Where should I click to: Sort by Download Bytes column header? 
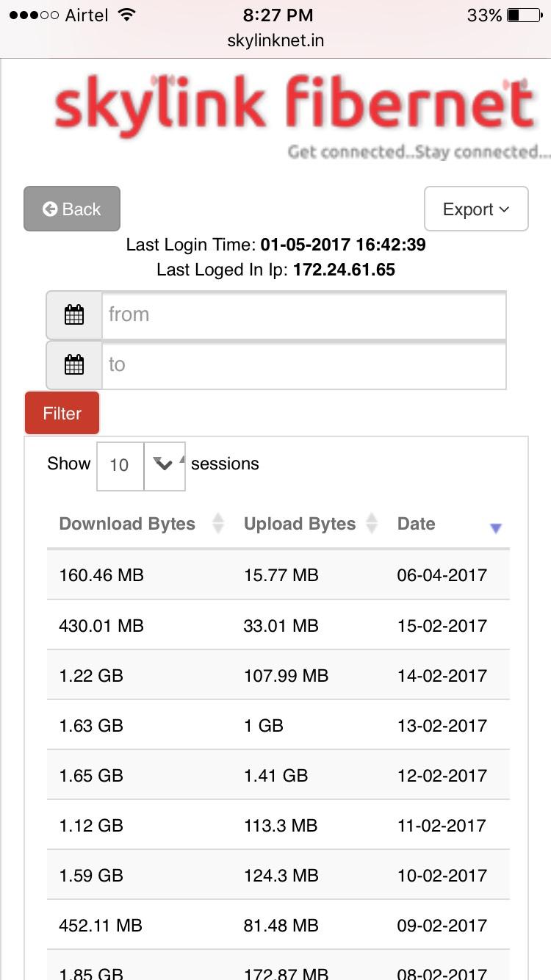[x=127, y=524]
